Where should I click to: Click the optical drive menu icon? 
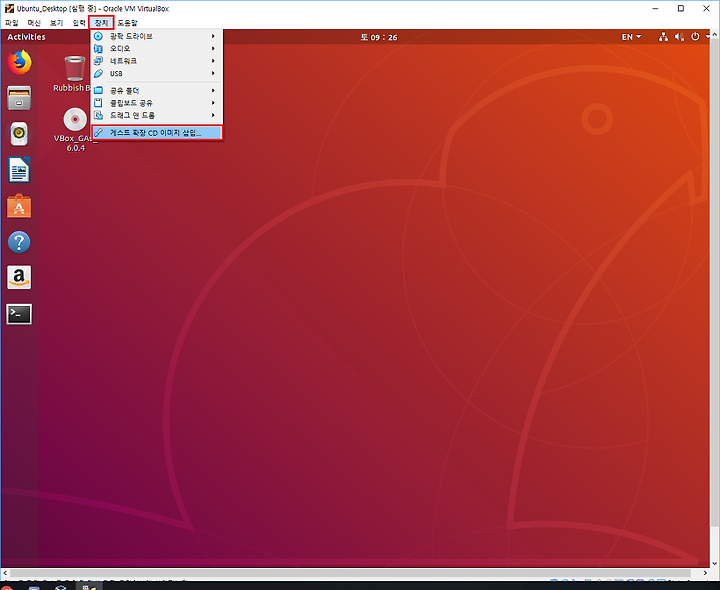[x=98, y=36]
